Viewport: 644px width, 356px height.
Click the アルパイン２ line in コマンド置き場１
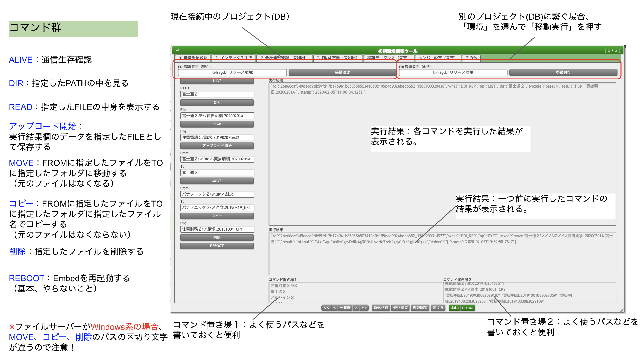[282, 298]
